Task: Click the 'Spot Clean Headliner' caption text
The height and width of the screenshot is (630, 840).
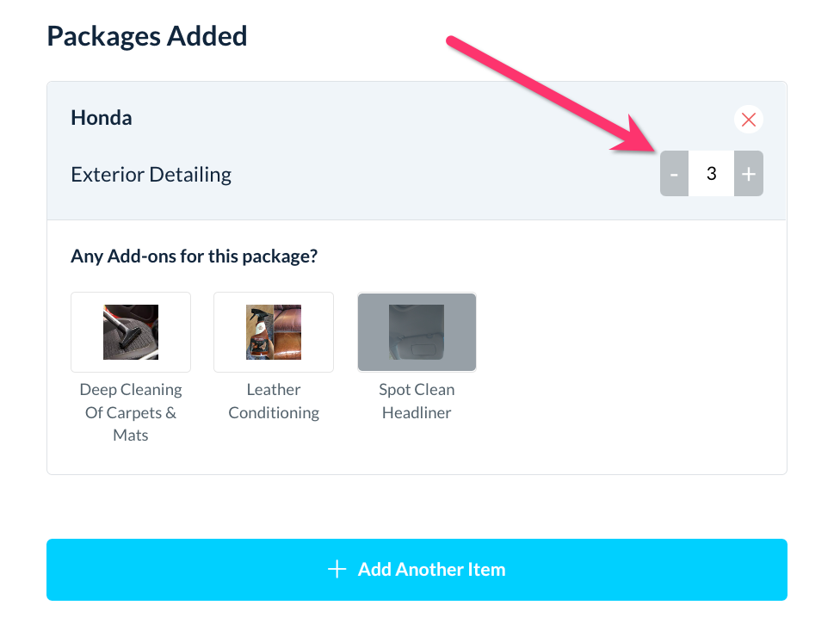Action: coord(417,401)
